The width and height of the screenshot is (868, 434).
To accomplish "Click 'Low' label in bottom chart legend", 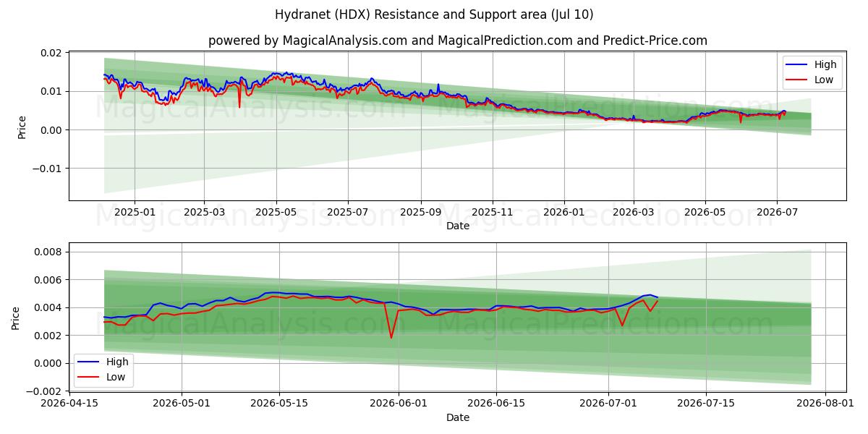I will point(116,378).
